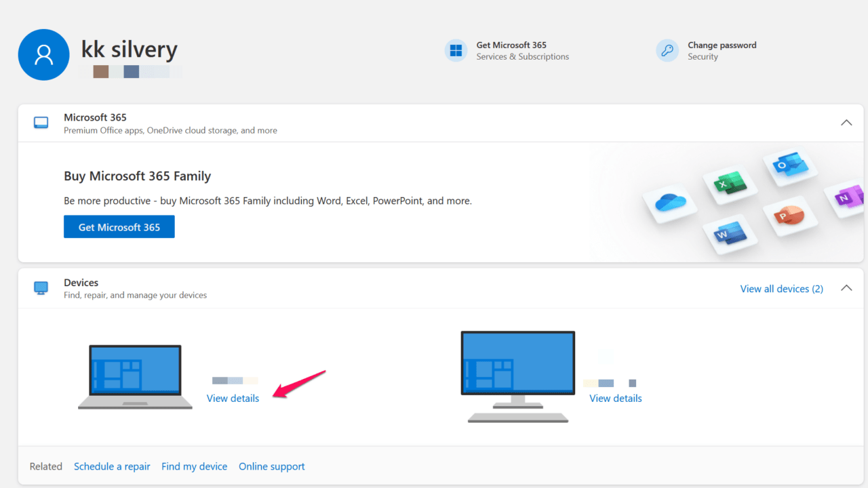Click the kk silvery account name
The width and height of the screenshot is (868, 488).
130,49
